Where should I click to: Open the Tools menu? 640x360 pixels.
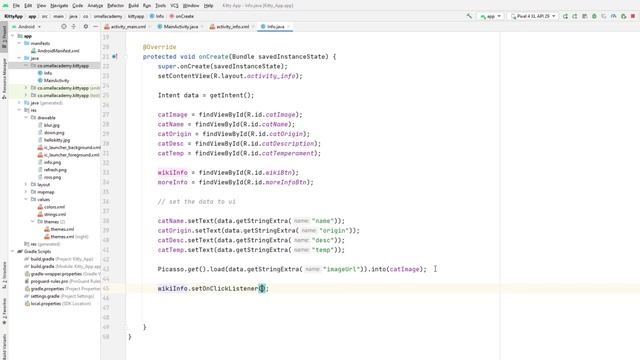(x=161, y=6)
